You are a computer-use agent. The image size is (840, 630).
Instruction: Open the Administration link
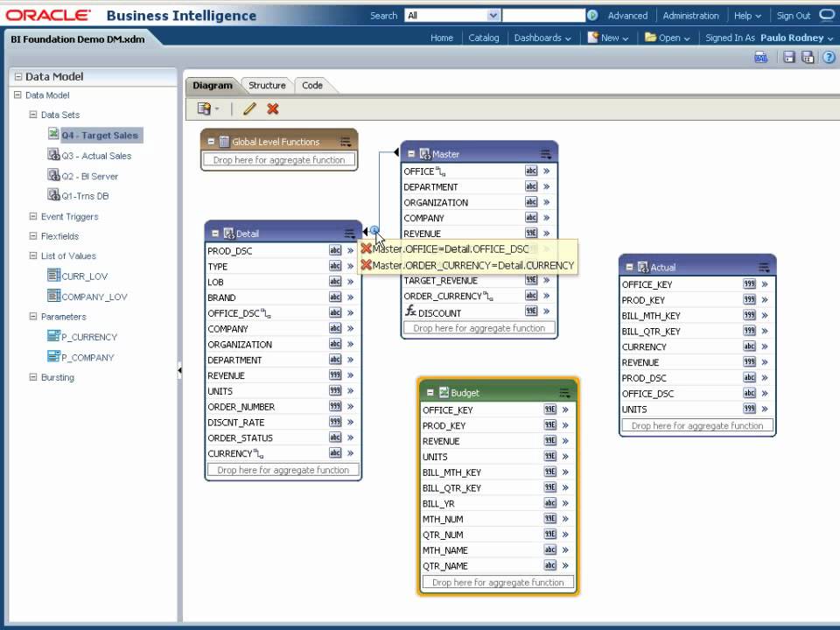(690, 16)
